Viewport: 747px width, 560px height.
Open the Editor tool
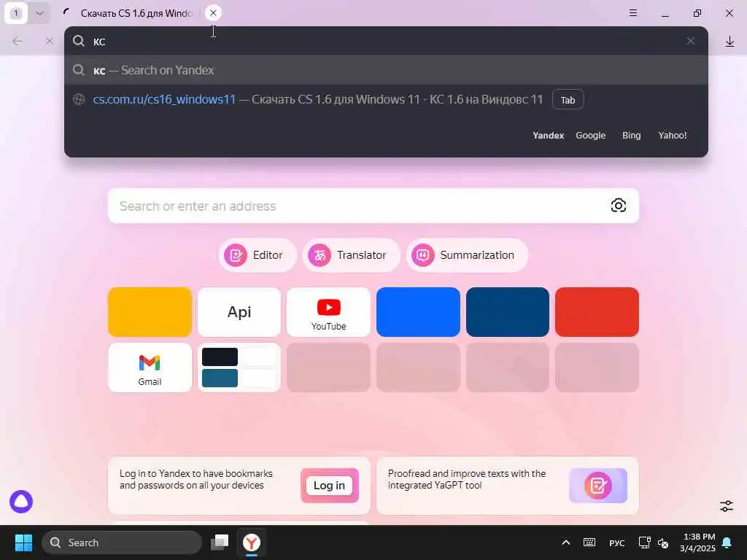[x=258, y=255]
